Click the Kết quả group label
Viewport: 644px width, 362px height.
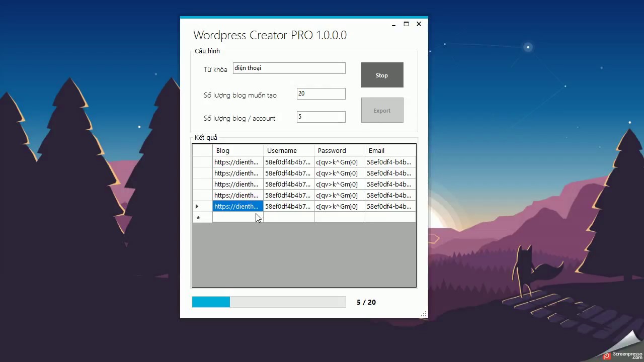click(206, 137)
